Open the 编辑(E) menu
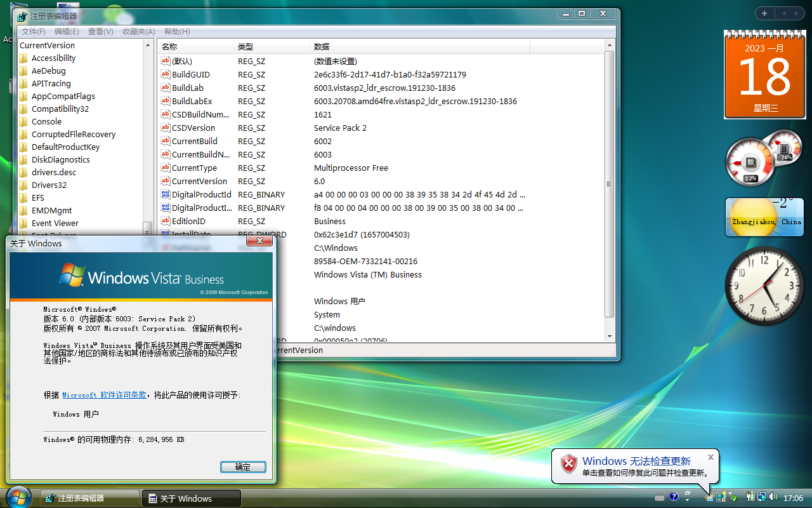This screenshot has width=812, height=508. point(67,32)
